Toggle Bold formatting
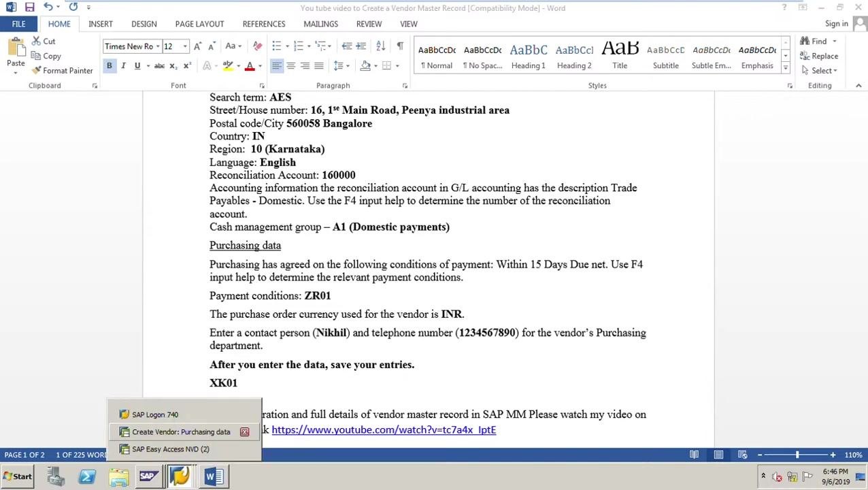The image size is (868, 490). (x=109, y=66)
